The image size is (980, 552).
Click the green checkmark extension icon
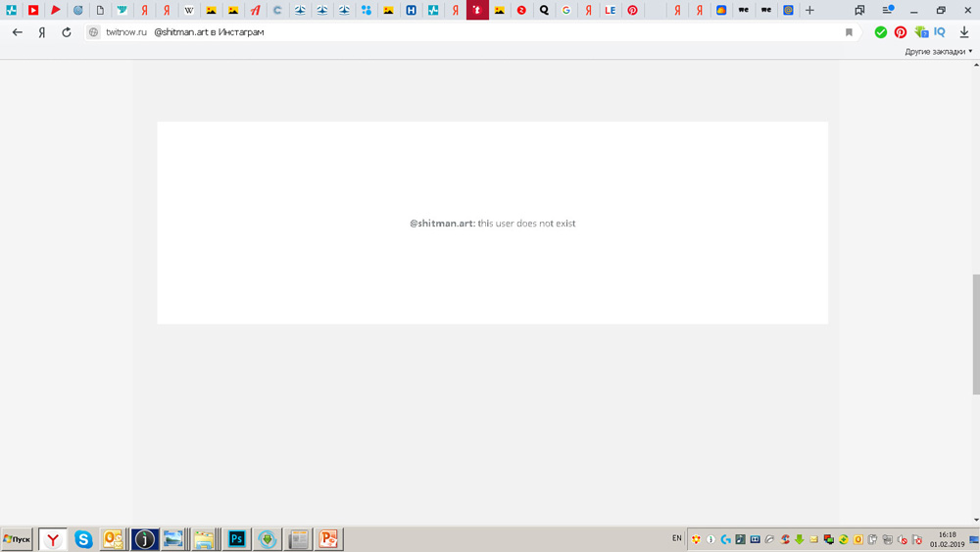[x=880, y=32]
